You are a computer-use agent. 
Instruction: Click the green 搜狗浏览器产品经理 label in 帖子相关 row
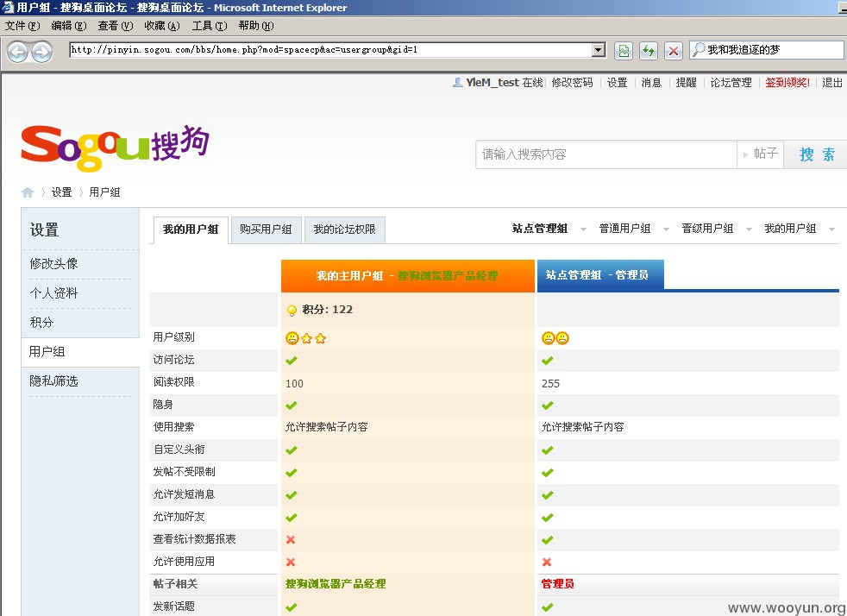336,584
